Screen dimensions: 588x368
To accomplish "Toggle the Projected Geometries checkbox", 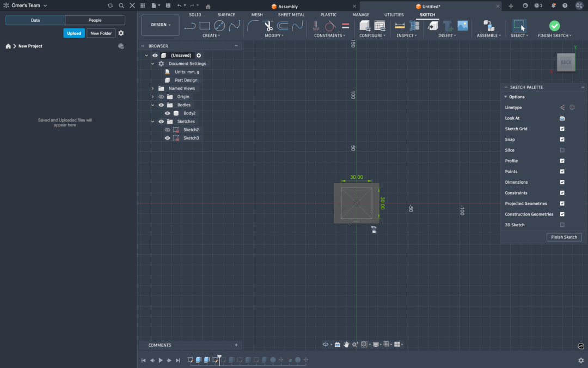I will click(562, 203).
